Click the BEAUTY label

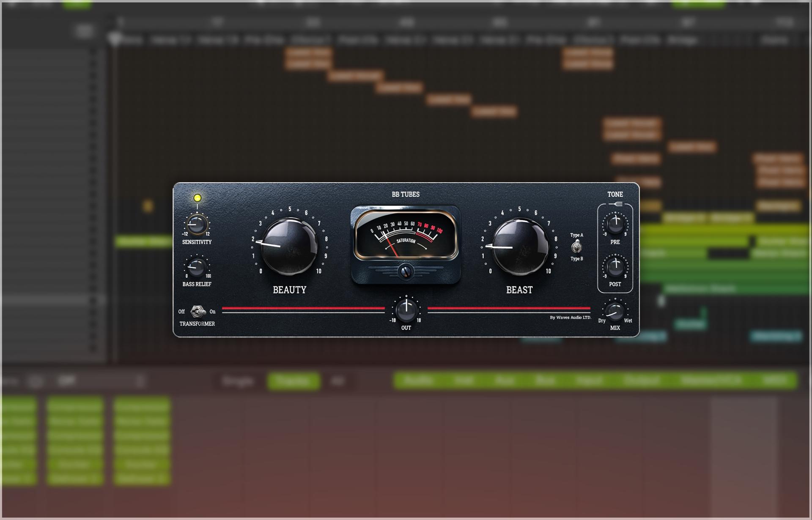pyautogui.click(x=289, y=290)
